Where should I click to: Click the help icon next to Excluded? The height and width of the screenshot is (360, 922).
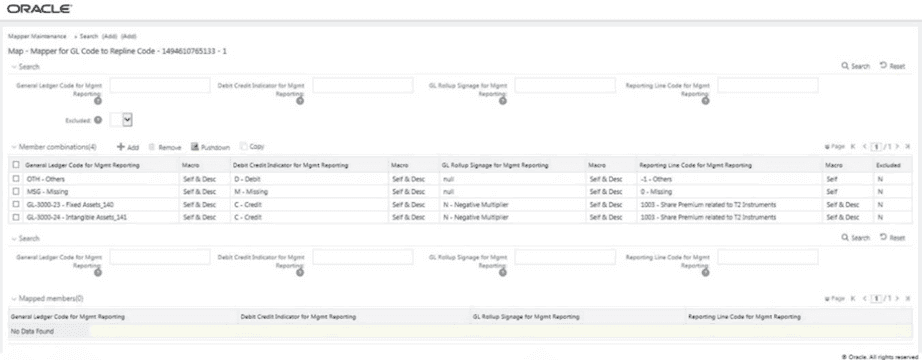tap(98, 119)
